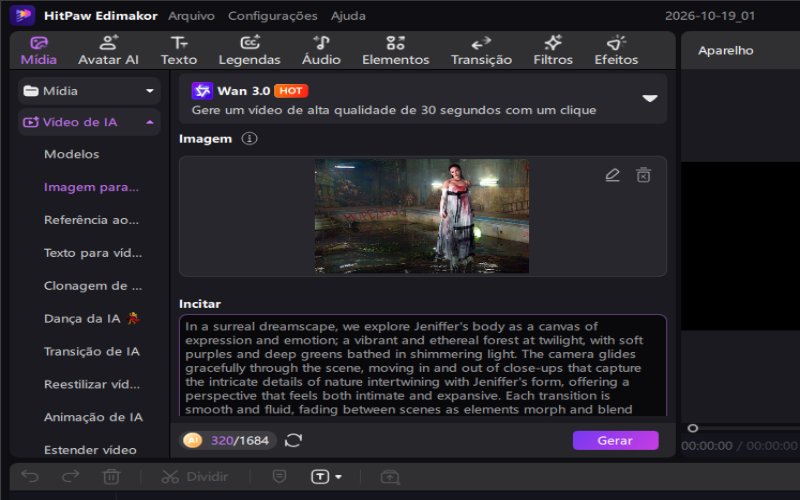Click inside the Incitar prompt text box

(422, 365)
